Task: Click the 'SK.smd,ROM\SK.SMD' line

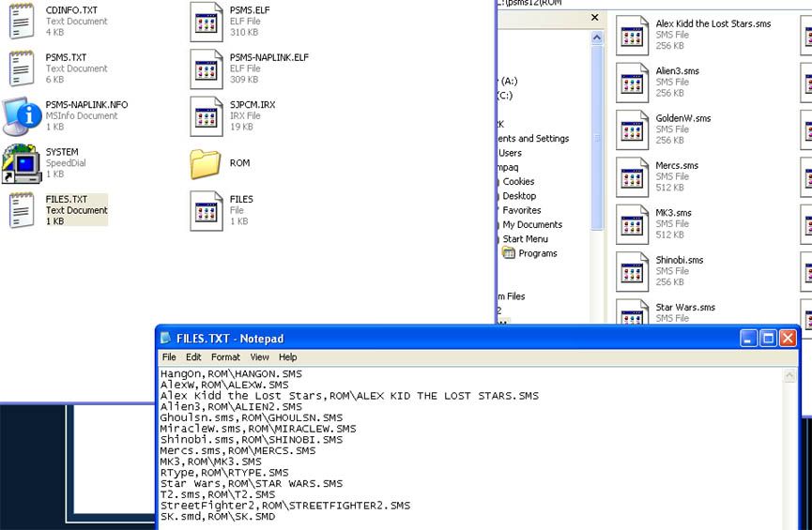Action: pos(218,517)
